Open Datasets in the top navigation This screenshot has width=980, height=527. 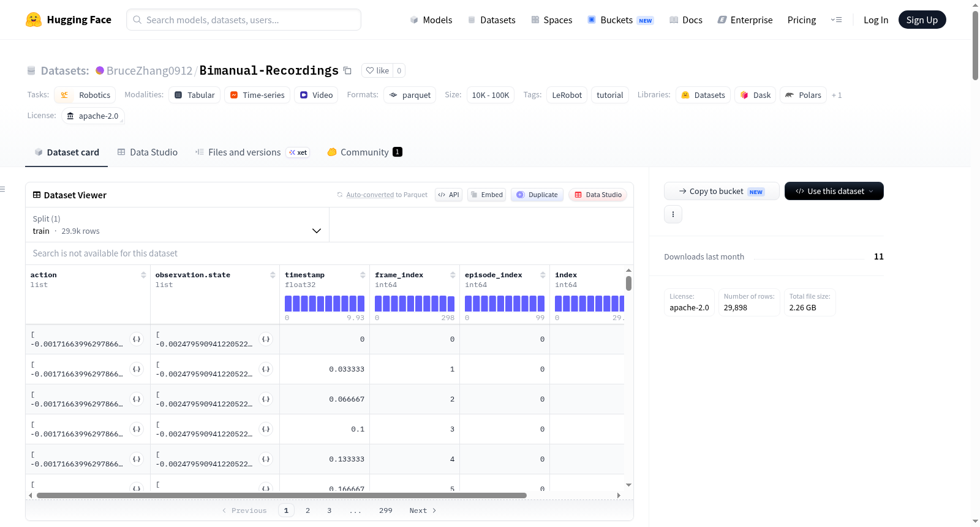coord(491,20)
